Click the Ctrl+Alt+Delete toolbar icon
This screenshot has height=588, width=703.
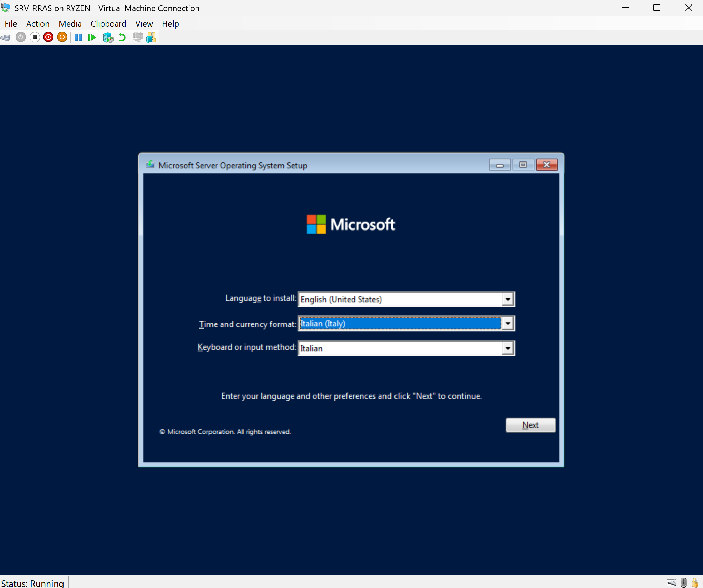pos(6,37)
